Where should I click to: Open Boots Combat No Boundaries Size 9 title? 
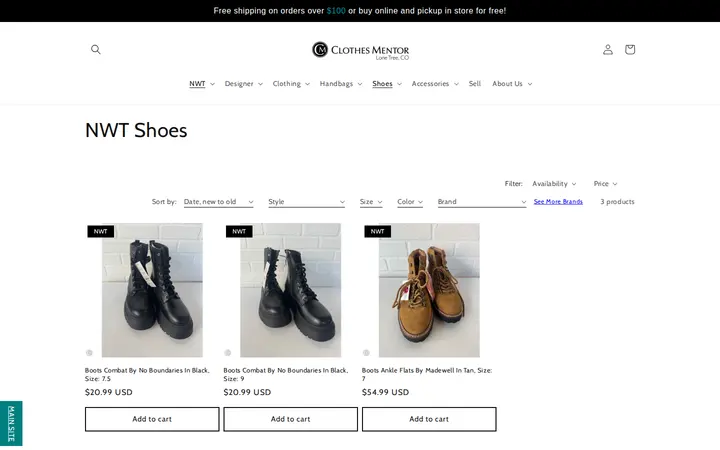click(x=286, y=374)
